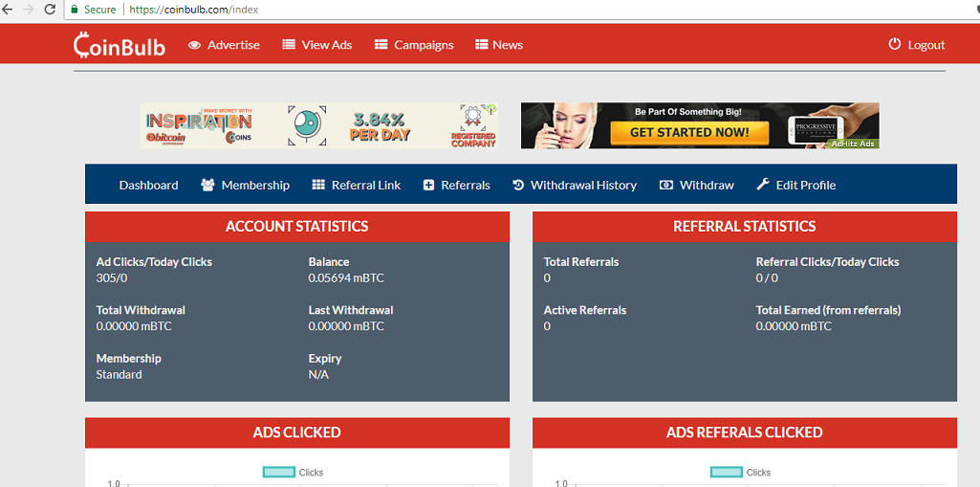This screenshot has height=487, width=980.
Task: Click the power icon beside Logout
Action: coord(895,44)
